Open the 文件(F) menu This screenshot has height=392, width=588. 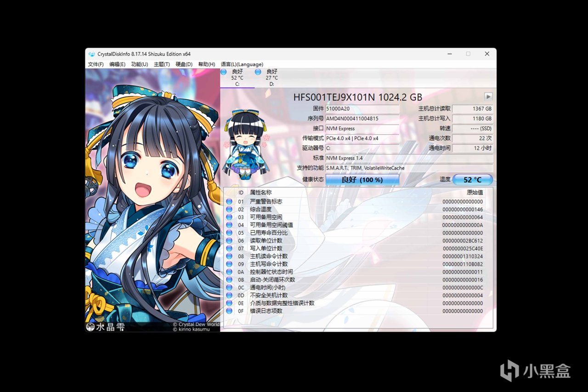96,64
